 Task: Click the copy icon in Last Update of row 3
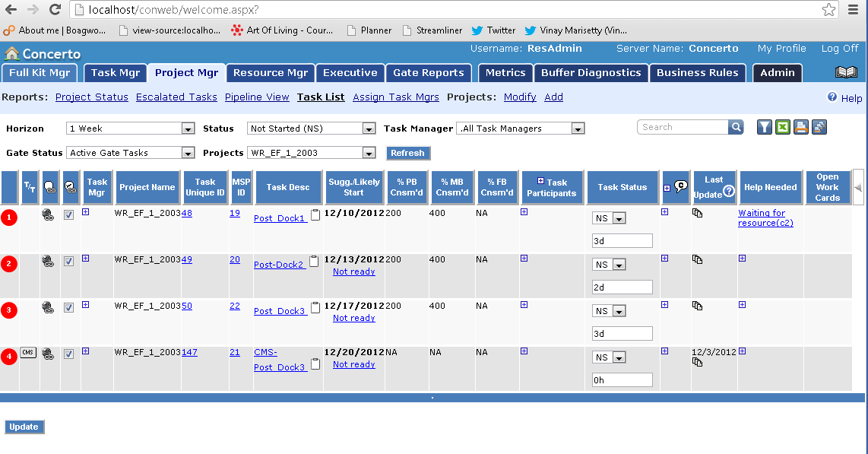698,306
